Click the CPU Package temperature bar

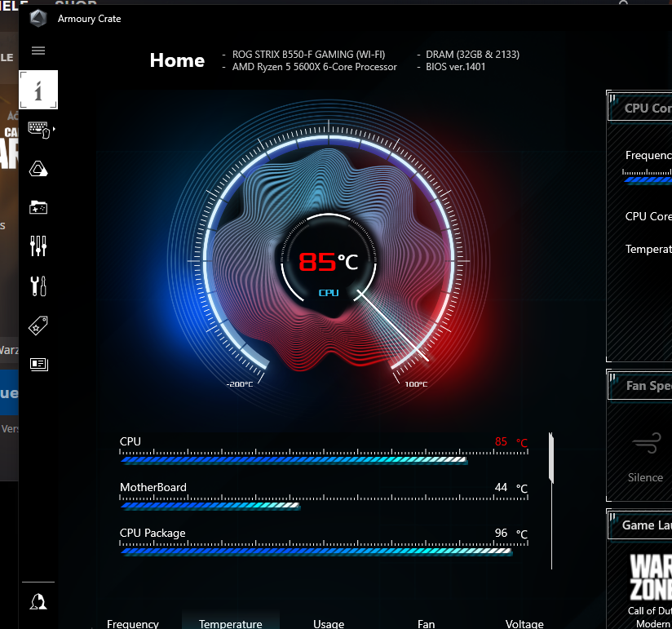tap(316, 551)
